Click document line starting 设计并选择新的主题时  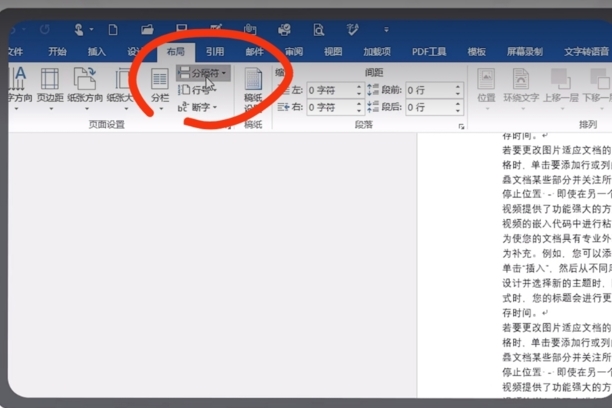point(557,283)
